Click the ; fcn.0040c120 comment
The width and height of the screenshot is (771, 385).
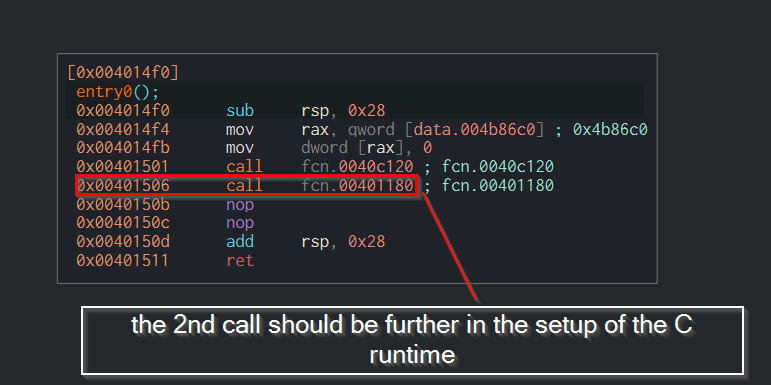[489, 167]
